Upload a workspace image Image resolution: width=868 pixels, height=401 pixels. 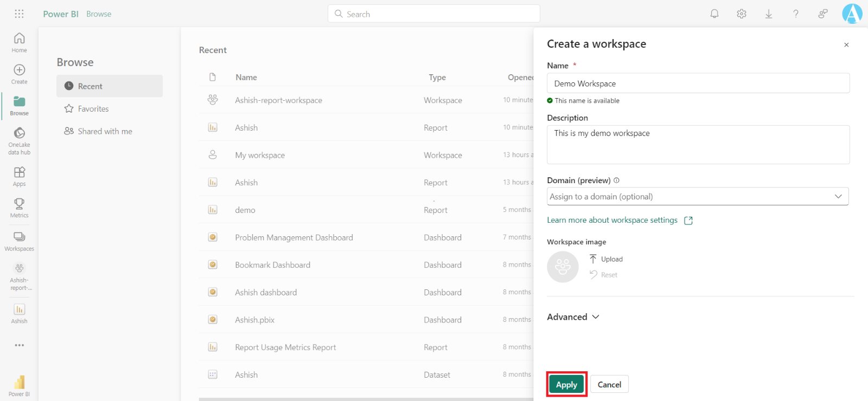pos(607,259)
